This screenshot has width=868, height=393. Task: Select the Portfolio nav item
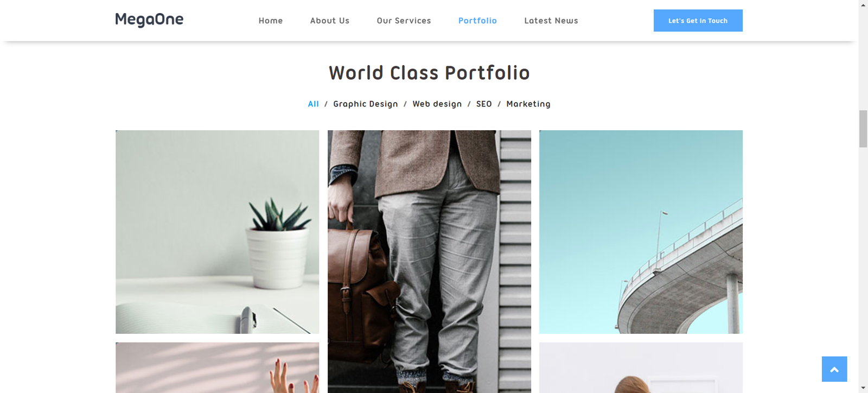477,21
